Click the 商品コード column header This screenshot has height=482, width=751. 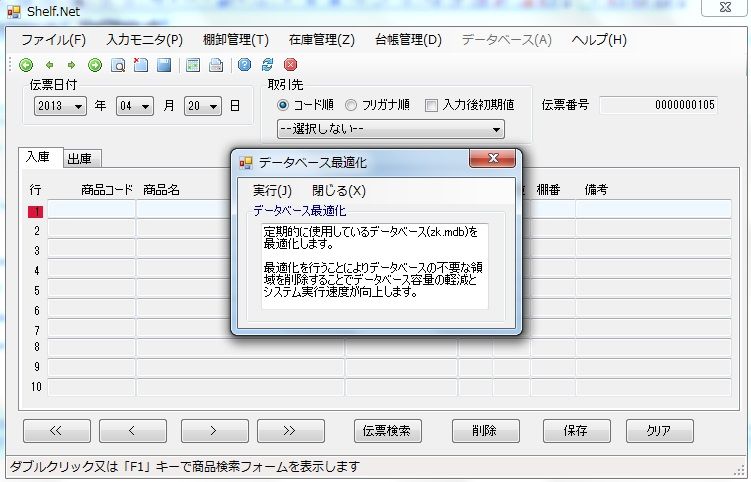tap(107, 190)
